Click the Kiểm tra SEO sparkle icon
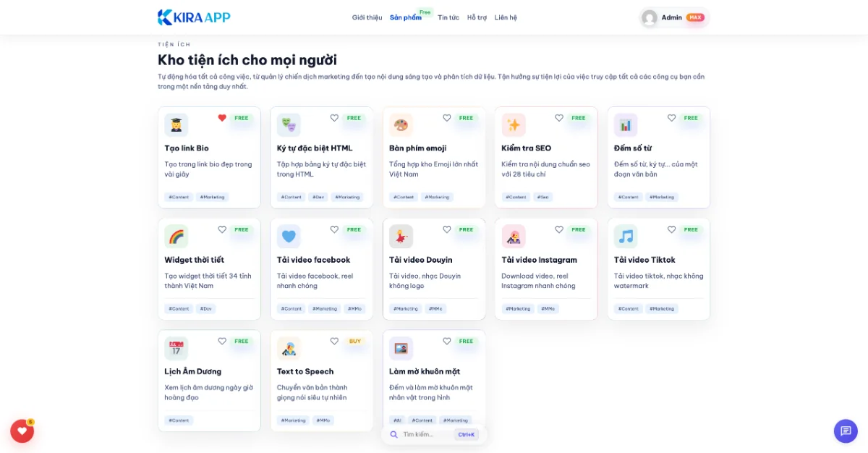This screenshot has height=453, width=868. (x=513, y=123)
